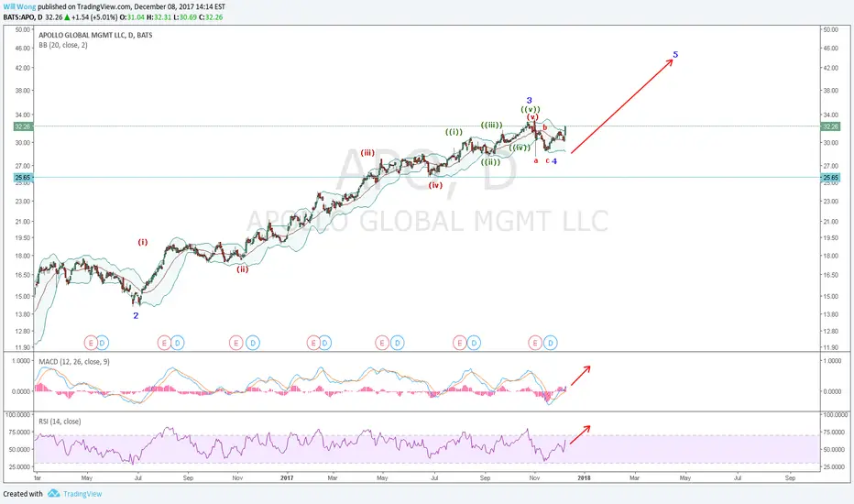Screen dimensions: 854x504
Task: Open the dividend D marker near May 2017
Action: [x=397, y=343]
